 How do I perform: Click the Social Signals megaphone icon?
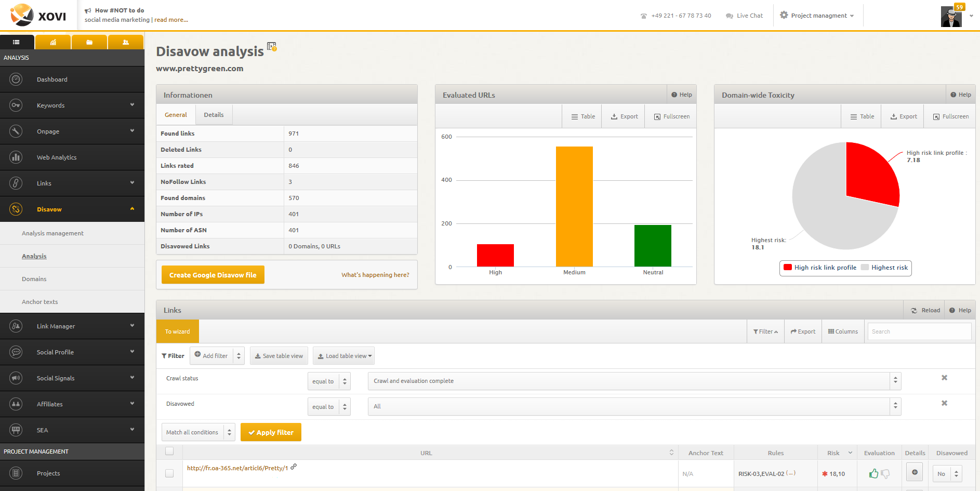(16, 378)
